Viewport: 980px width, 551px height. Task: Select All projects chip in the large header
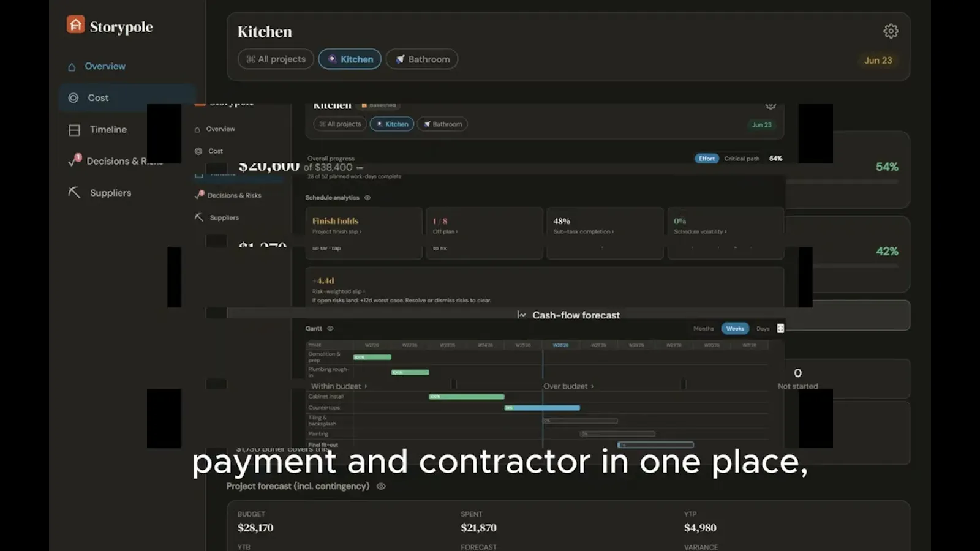coord(276,59)
